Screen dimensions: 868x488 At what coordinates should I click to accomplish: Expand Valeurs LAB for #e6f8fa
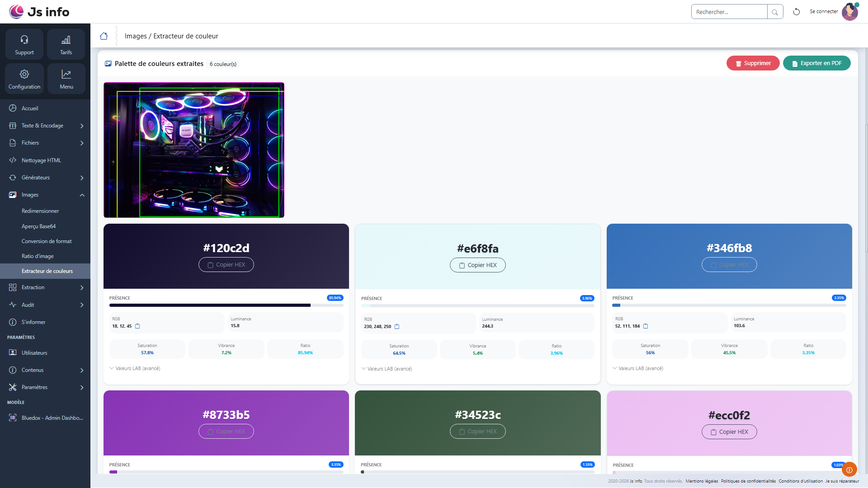coord(387,369)
